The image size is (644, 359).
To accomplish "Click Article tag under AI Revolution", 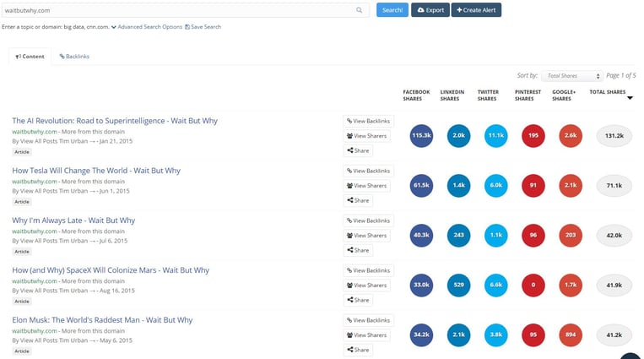I will point(22,152).
